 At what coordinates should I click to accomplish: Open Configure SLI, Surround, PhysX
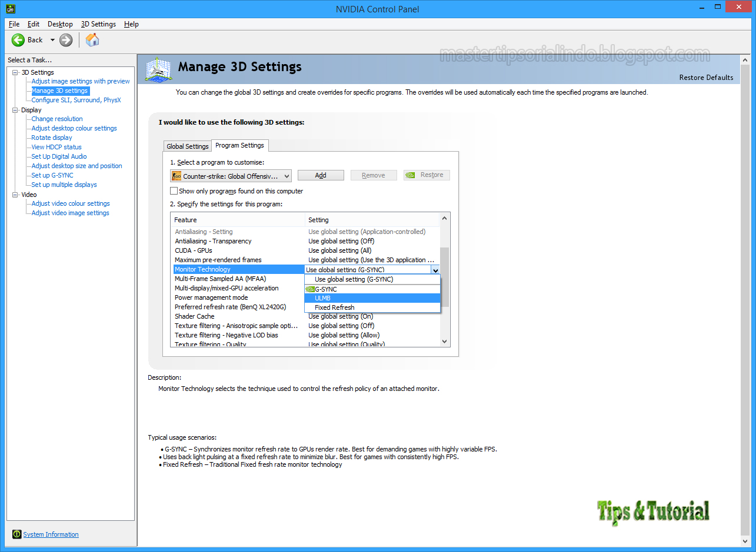tap(76, 100)
